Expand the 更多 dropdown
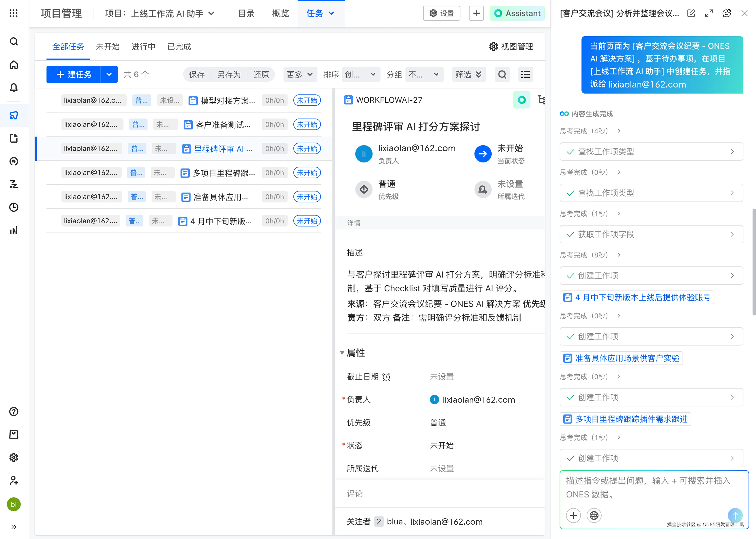The height and width of the screenshot is (539, 756). (x=300, y=74)
